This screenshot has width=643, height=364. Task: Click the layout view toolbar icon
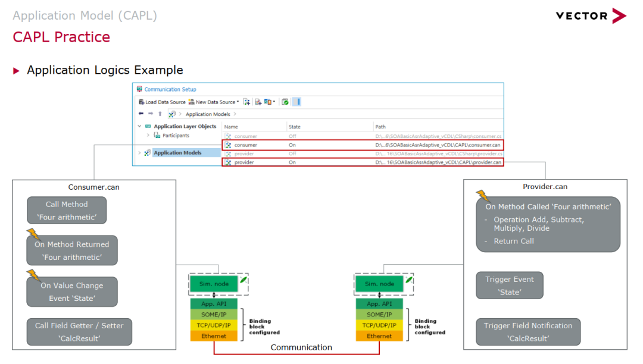[268, 102]
